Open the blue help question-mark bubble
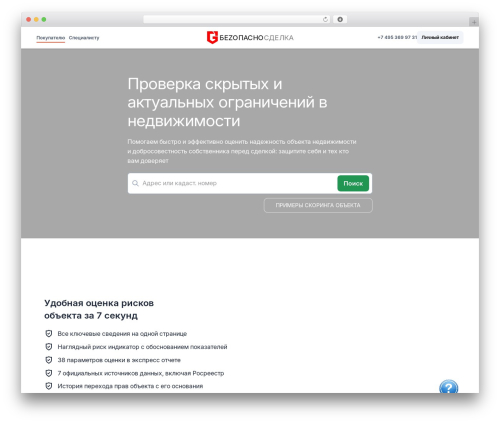The width and height of the screenshot is (500, 423). [x=448, y=387]
